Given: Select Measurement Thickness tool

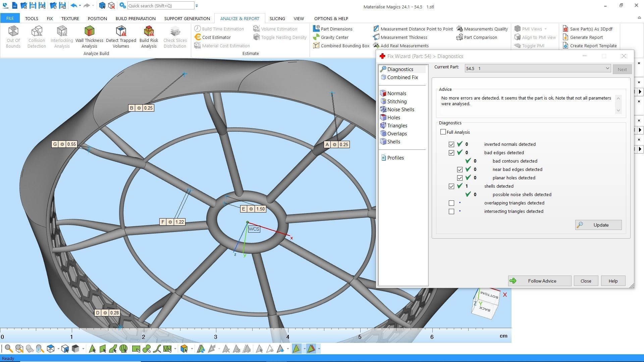Looking at the screenshot, I should [404, 37].
